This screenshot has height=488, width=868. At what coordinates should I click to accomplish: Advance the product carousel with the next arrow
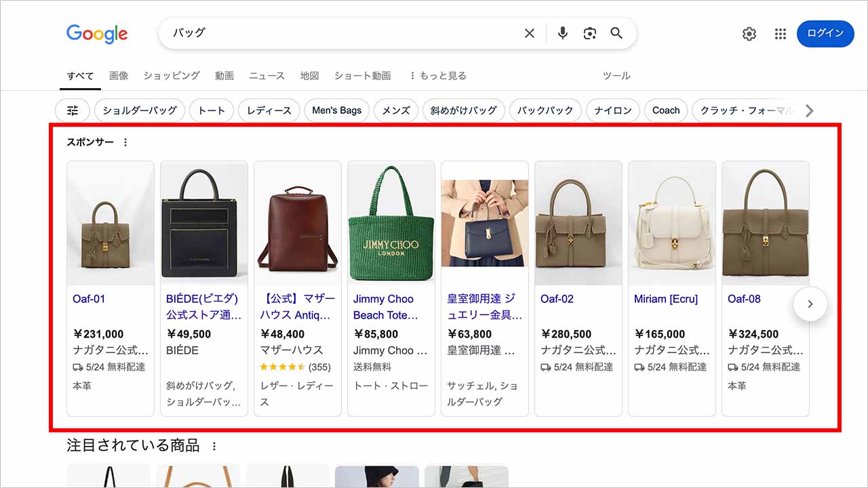[x=810, y=304]
